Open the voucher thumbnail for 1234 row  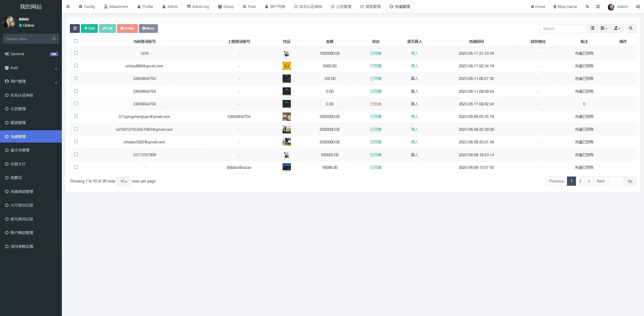click(x=286, y=53)
